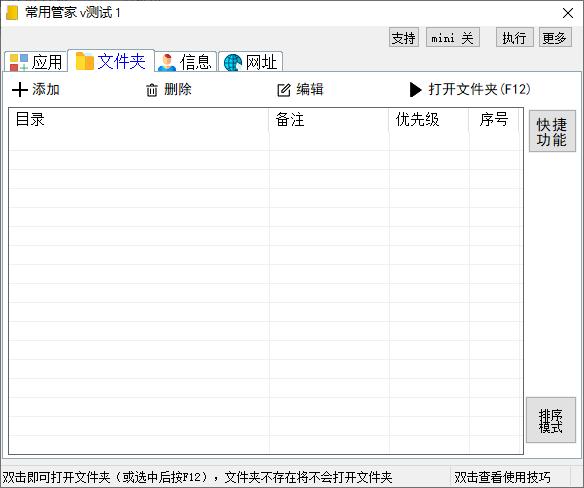Click 打开文件夹(F12) text
The height and width of the screenshot is (488, 584).
click(x=479, y=90)
